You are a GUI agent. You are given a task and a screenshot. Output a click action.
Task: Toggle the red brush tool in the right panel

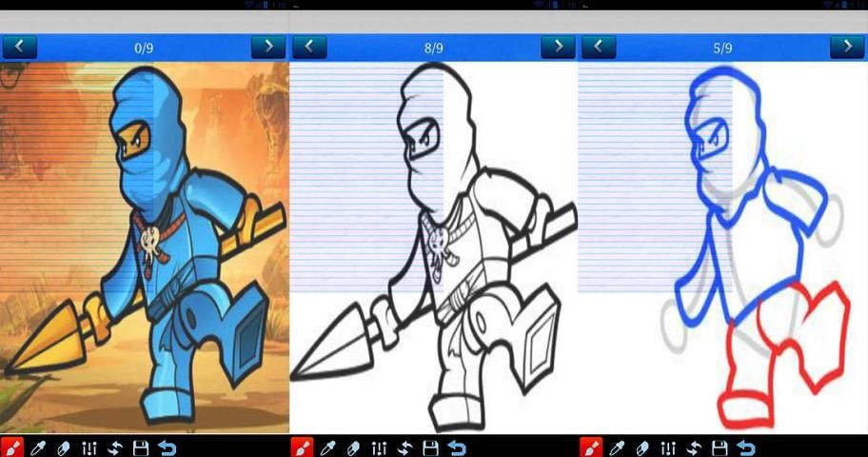click(x=591, y=447)
